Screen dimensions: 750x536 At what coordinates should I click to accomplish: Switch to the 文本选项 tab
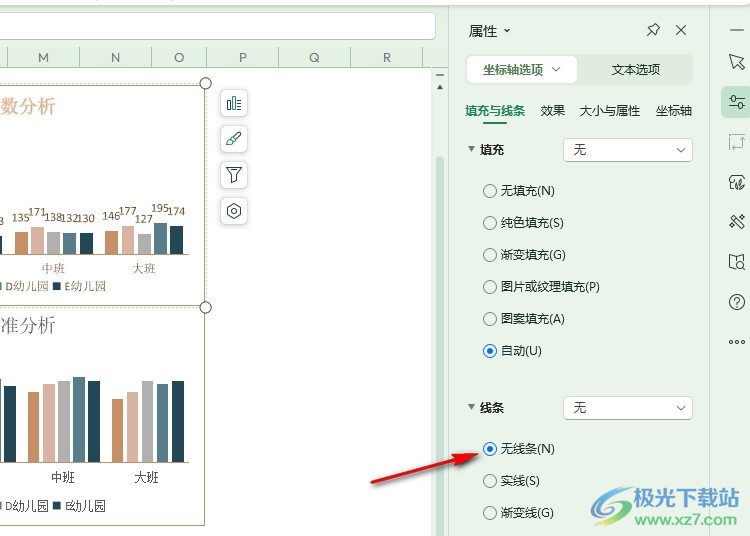coord(635,70)
